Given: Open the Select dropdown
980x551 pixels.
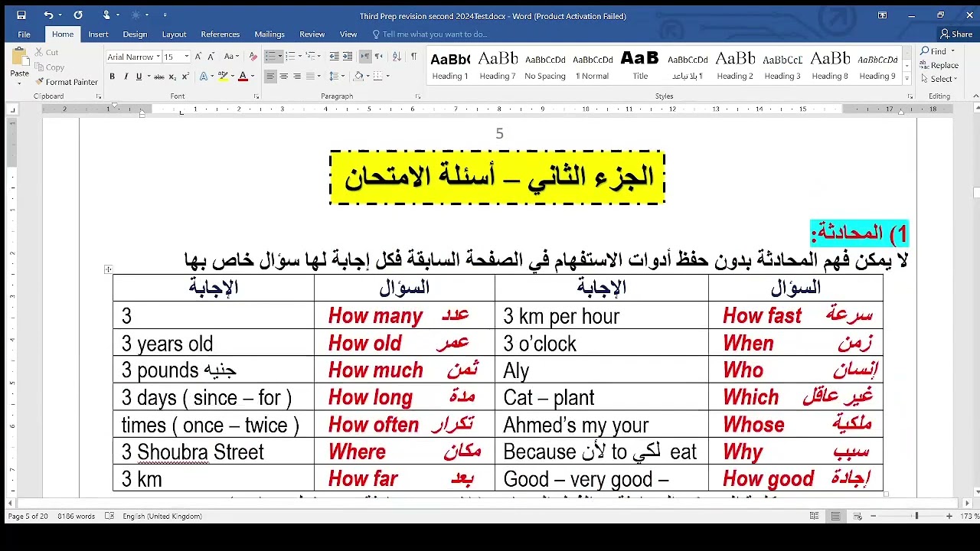Looking at the screenshot, I should click(939, 79).
